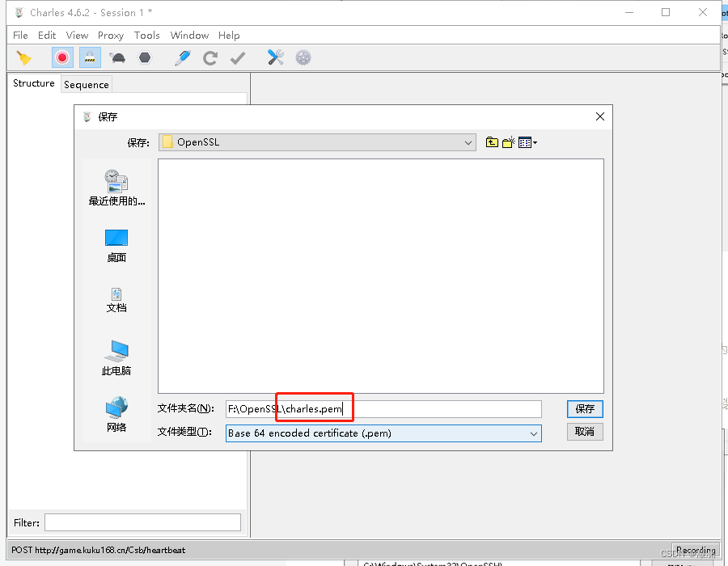Click the file name field with charles.pem
Image resolution: width=728 pixels, height=566 pixels.
(383, 408)
